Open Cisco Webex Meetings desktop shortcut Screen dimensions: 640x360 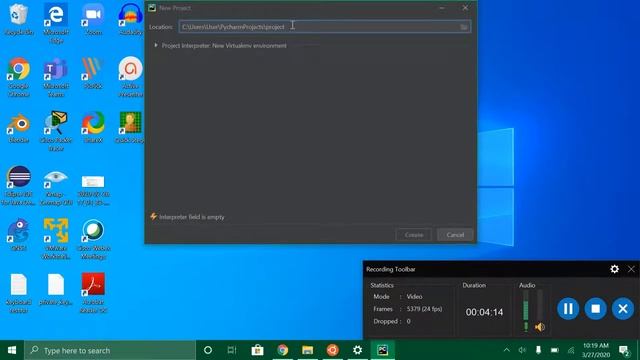93,239
